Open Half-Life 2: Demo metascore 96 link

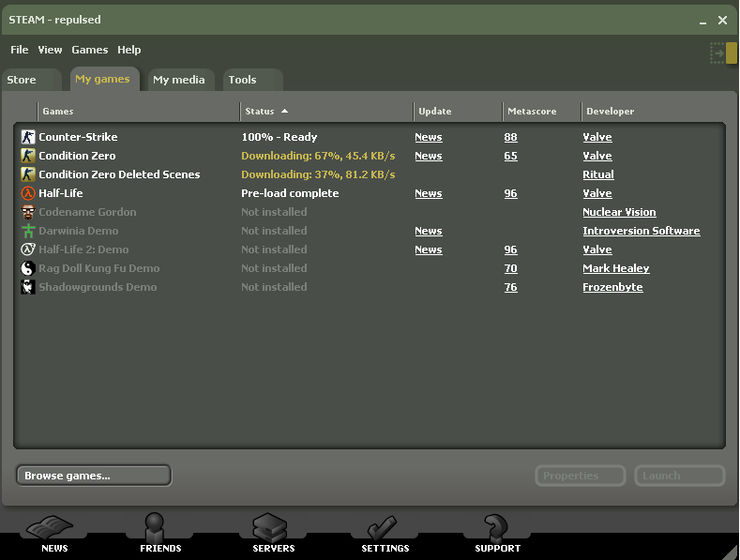[510, 250]
